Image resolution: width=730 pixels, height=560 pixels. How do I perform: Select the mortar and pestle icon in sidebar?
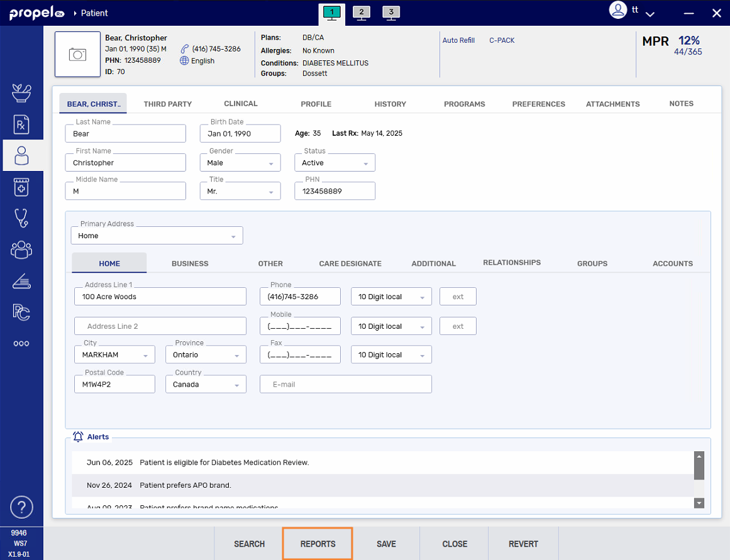click(21, 92)
